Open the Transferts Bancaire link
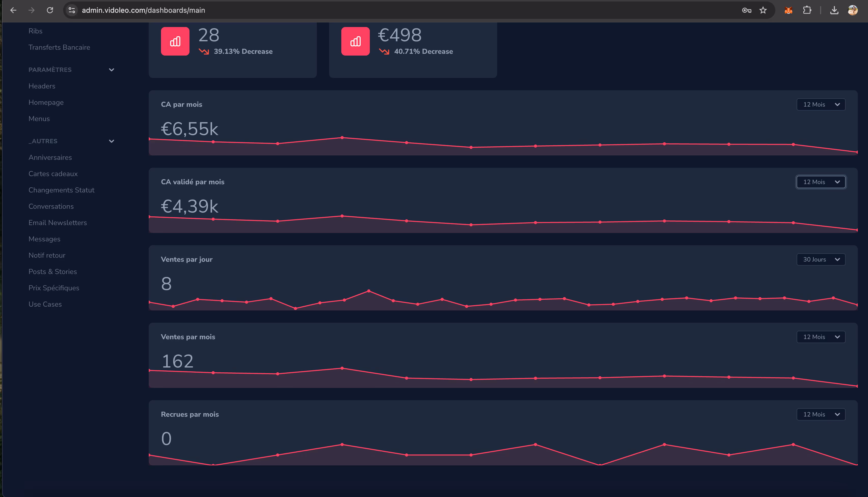 [x=59, y=47]
